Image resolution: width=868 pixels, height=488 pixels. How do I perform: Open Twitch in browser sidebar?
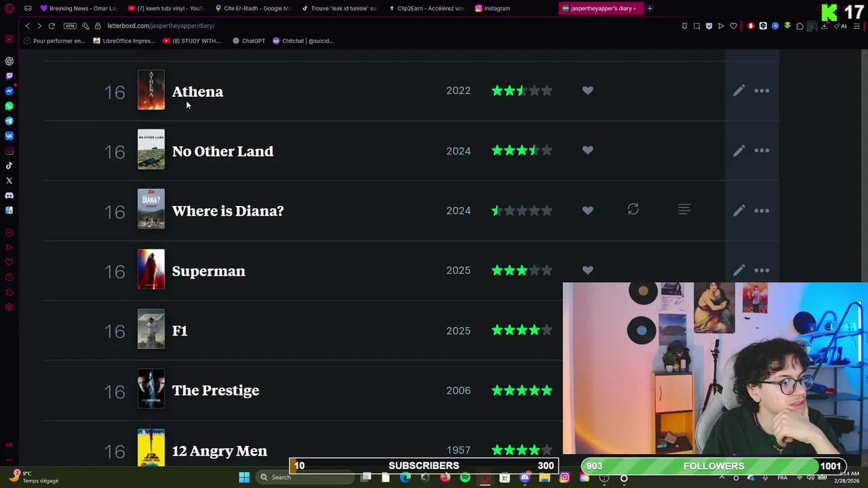9,76
